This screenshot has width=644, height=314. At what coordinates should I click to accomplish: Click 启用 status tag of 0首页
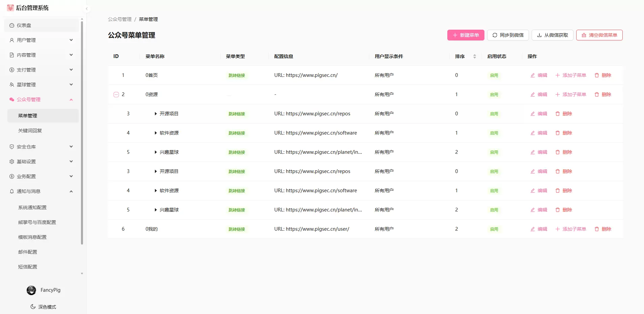click(x=494, y=75)
